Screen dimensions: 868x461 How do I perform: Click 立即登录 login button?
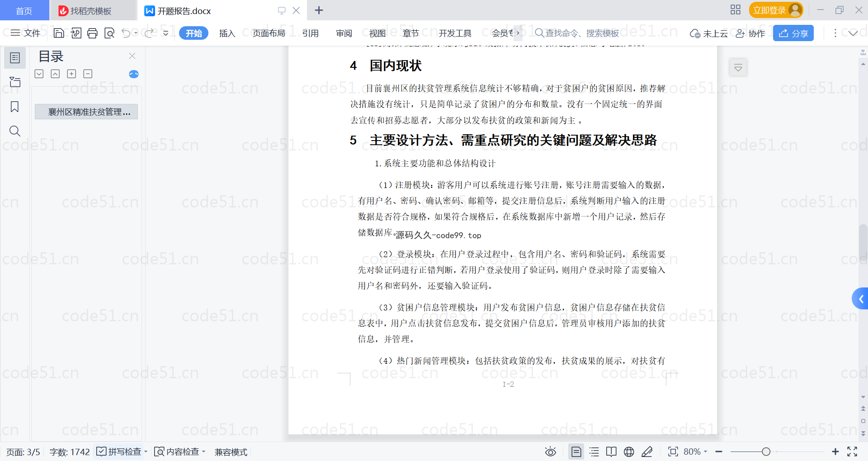tap(776, 10)
